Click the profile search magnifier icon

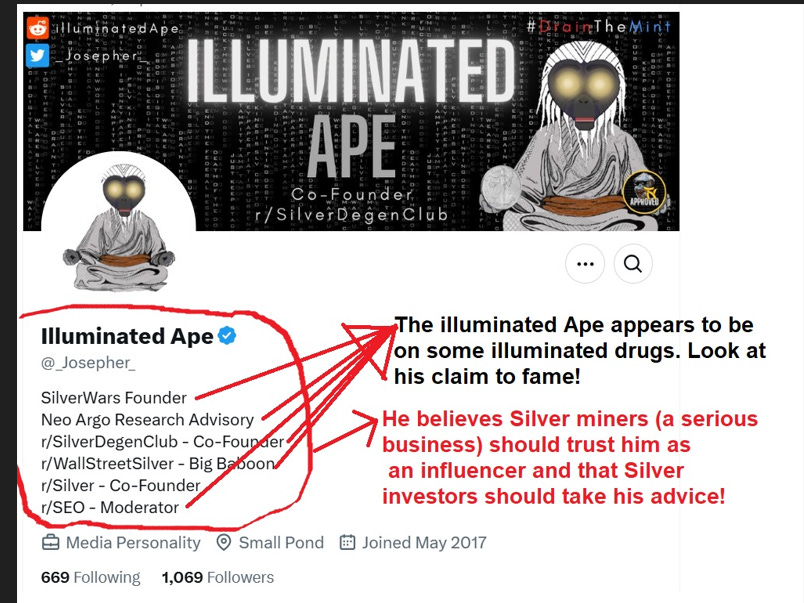click(633, 264)
